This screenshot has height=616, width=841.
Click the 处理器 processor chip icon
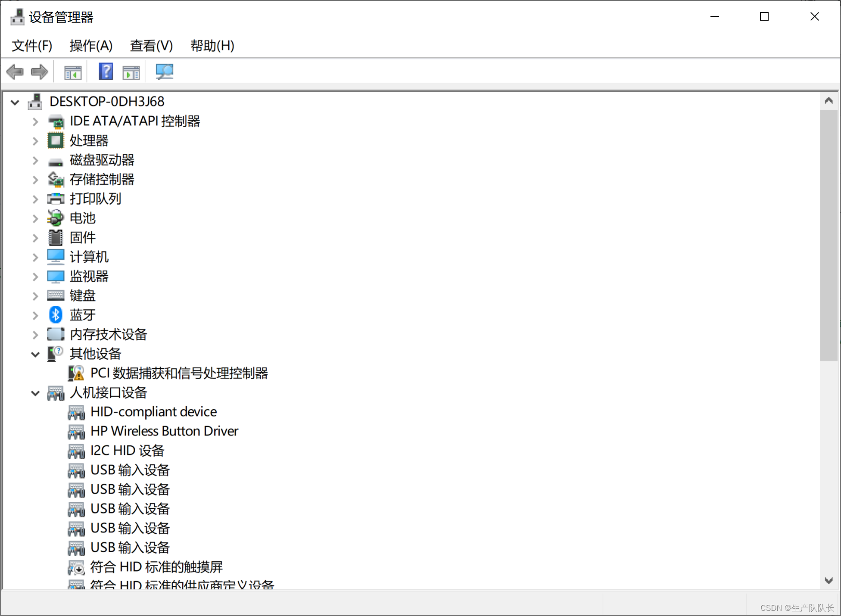pos(56,140)
